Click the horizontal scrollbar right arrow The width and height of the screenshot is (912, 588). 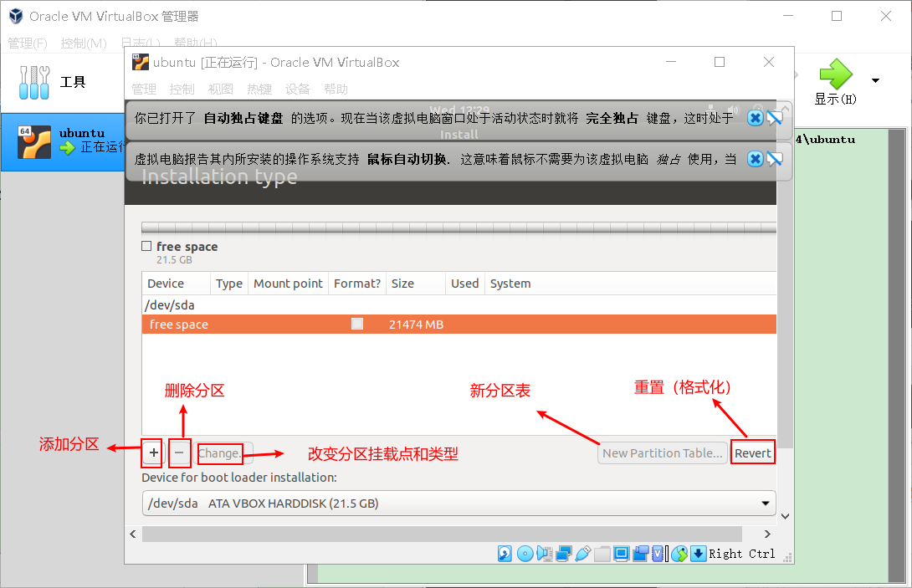[767, 534]
